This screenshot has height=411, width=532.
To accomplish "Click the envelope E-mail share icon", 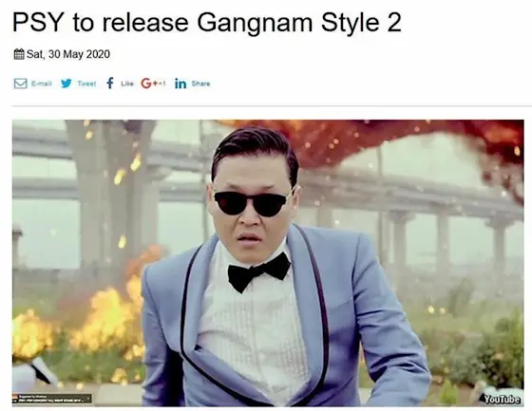I will click(x=20, y=84).
